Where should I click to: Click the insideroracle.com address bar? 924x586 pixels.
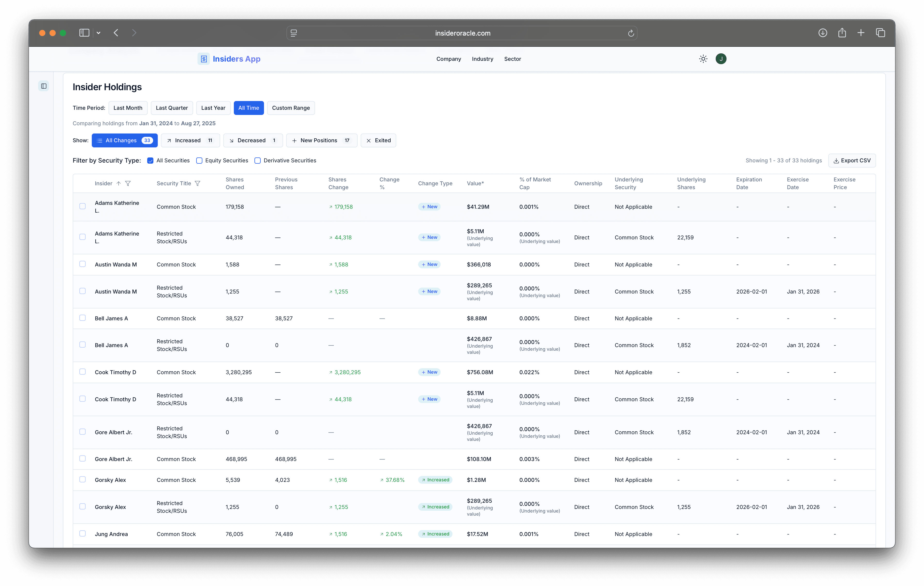pos(462,33)
